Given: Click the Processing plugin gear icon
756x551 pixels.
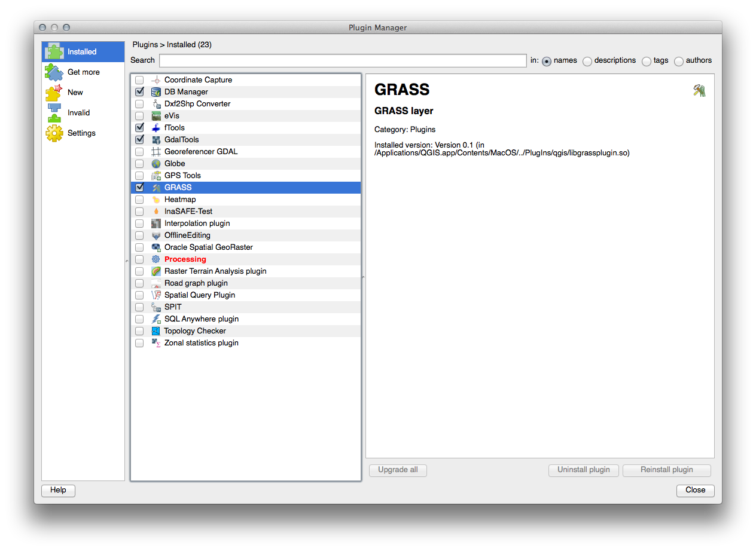Looking at the screenshot, I should click(156, 259).
